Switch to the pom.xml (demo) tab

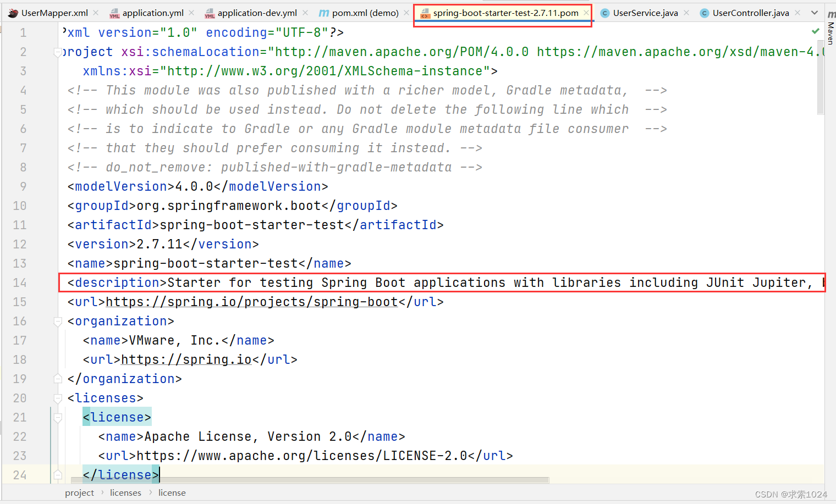click(x=365, y=13)
